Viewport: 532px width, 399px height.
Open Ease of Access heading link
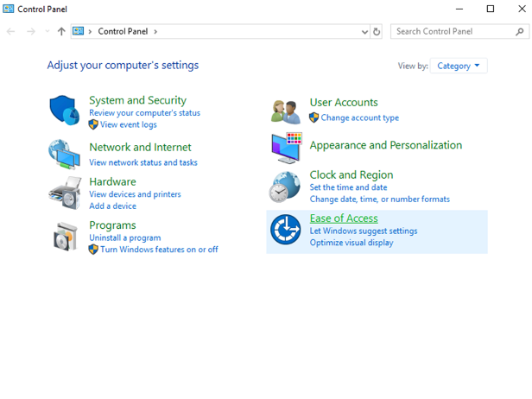pos(344,218)
